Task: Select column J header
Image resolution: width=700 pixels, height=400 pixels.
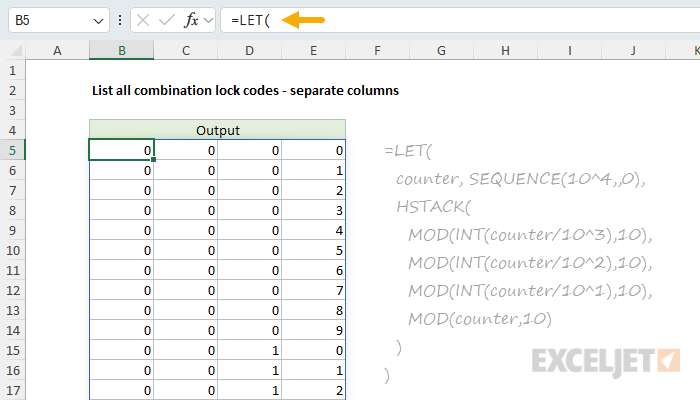Action: [633, 50]
